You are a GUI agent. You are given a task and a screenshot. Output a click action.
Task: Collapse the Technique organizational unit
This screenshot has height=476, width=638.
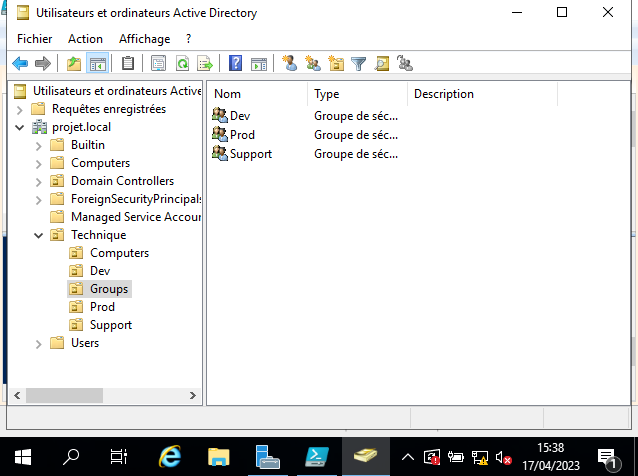(38, 235)
